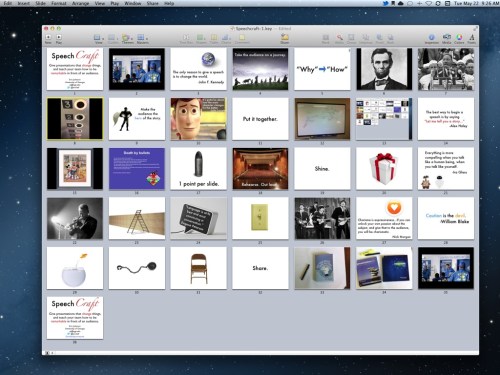Select the first Speech Craft title slide
The width and height of the screenshot is (500, 375).
[75, 69]
